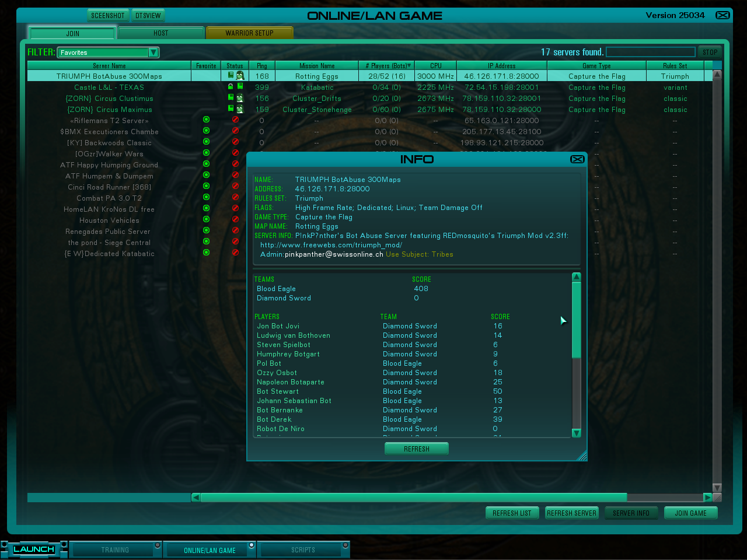The width and height of the screenshot is (747, 560).
Task: Open the WARRIOR SETUP tab
Action: (x=249, y=33)
